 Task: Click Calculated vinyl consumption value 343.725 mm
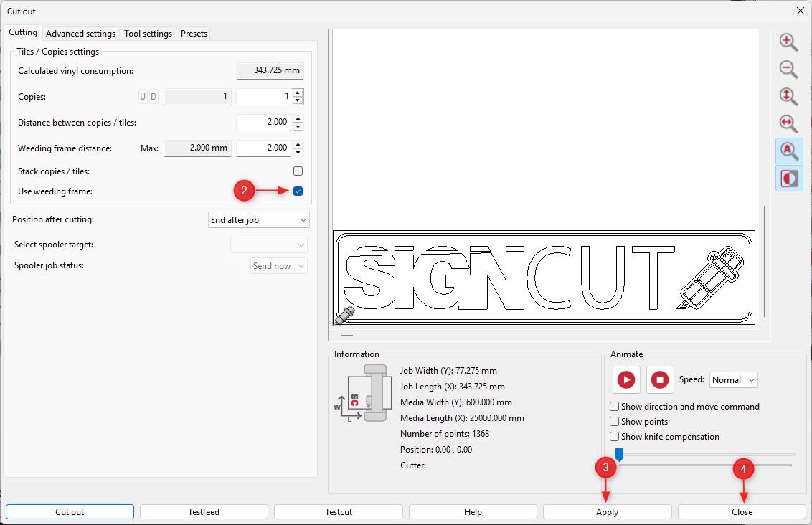[x=270, y=70]
